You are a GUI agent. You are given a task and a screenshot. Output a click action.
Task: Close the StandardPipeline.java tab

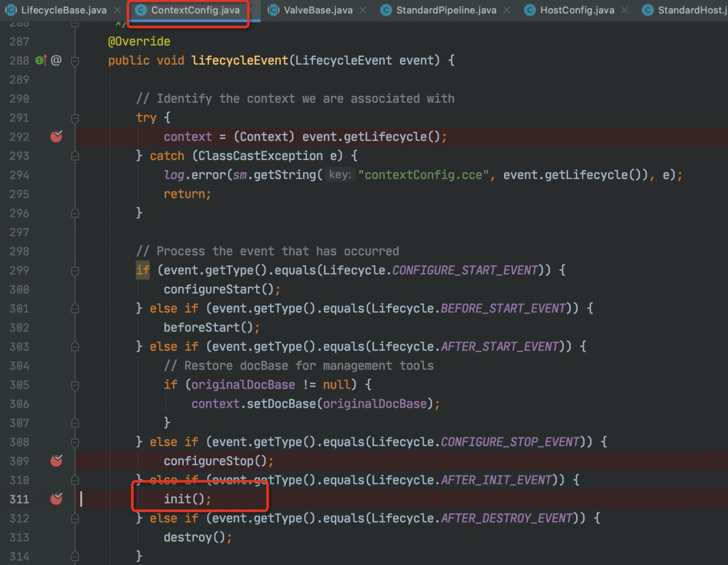click(507, 10)
